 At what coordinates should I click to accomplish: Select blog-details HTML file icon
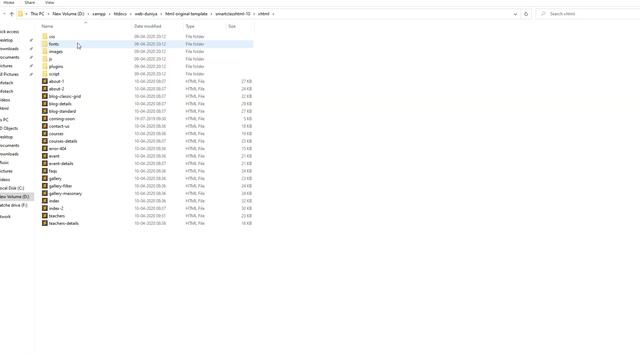coord(45,104)
